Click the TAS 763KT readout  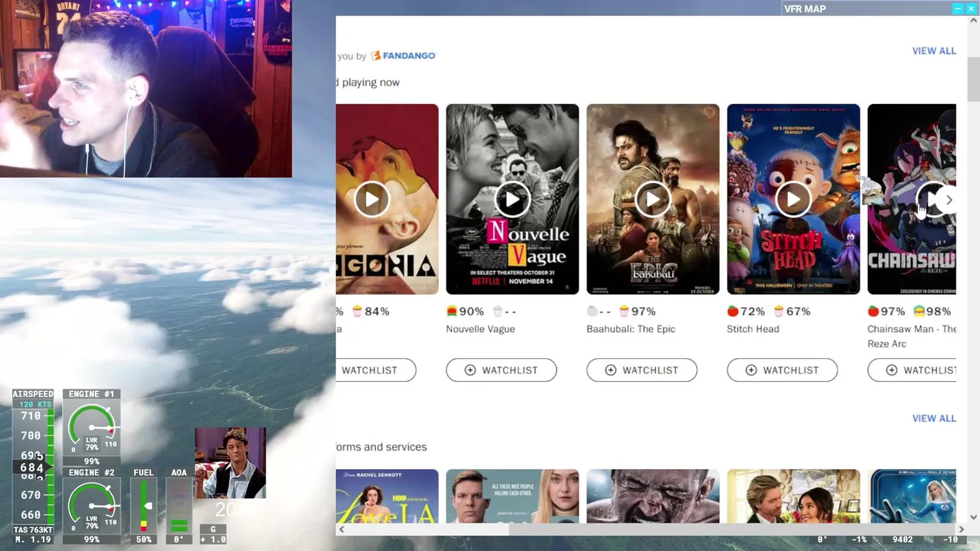point(33,530)
